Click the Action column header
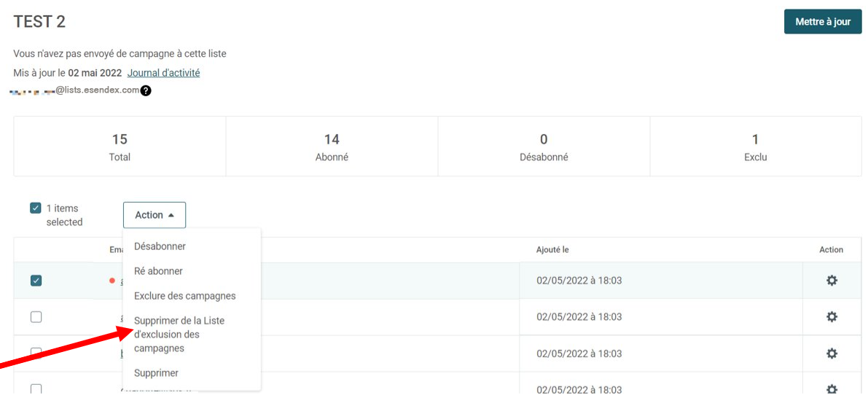Screen dimensions: 868x406 (x=831, y=250)
